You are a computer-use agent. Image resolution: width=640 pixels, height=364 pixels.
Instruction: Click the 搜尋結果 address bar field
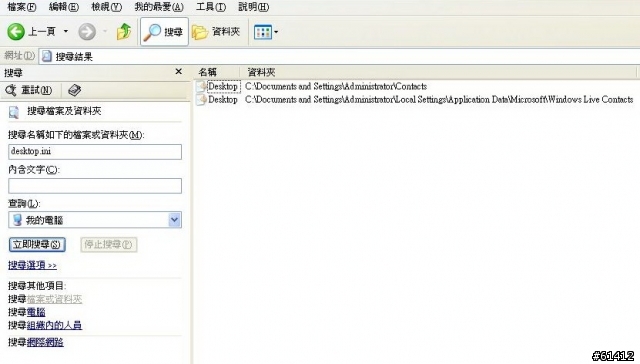339,56
